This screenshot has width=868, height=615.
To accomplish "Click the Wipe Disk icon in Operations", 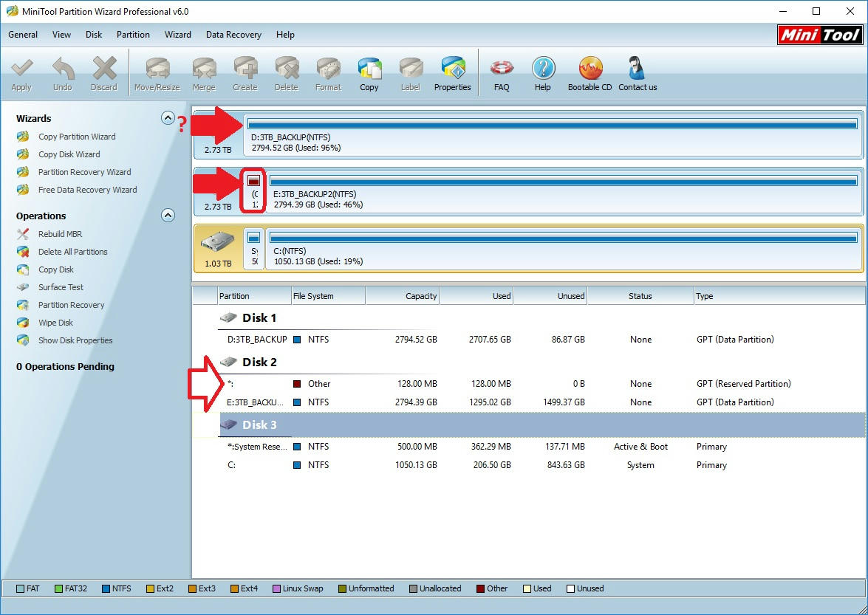I will pyautogui.click(x=23, y=323).
